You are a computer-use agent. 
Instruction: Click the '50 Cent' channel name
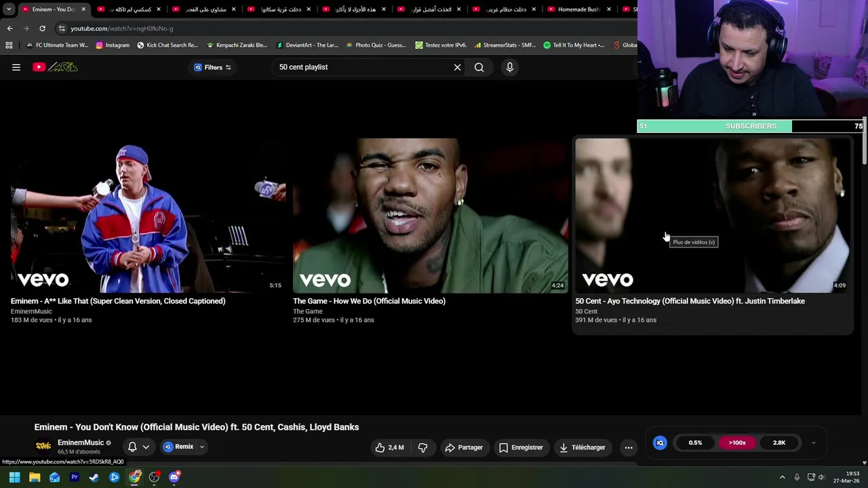586,311
